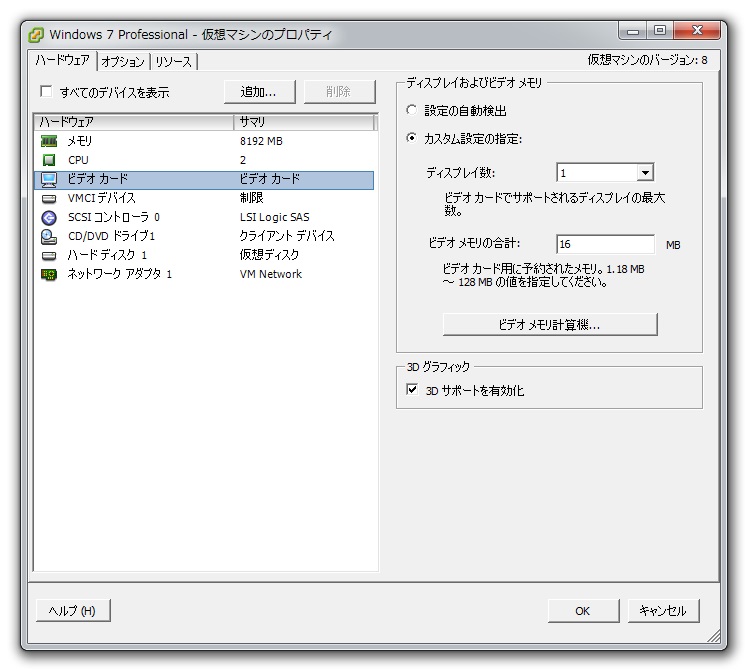Click the memory (メモリ) hardware icon

[49, 141]
